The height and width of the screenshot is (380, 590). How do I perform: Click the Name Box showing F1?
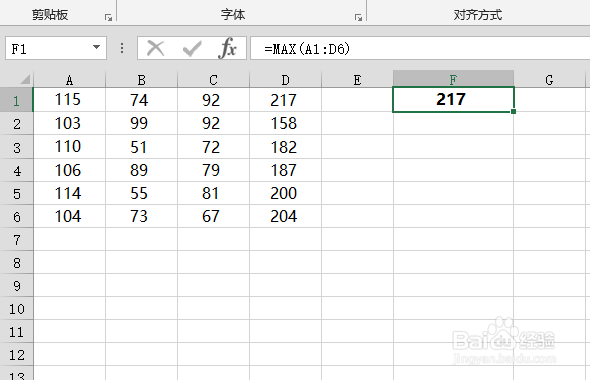click(x=49, y=48)
